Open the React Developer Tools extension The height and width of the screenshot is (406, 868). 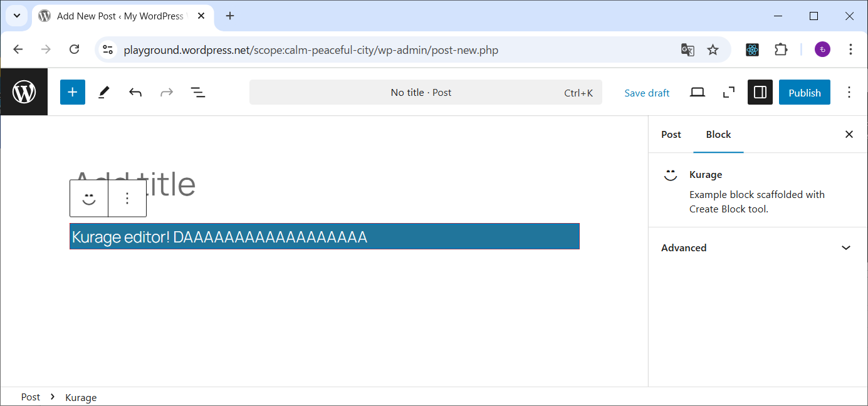pos(753,49)
